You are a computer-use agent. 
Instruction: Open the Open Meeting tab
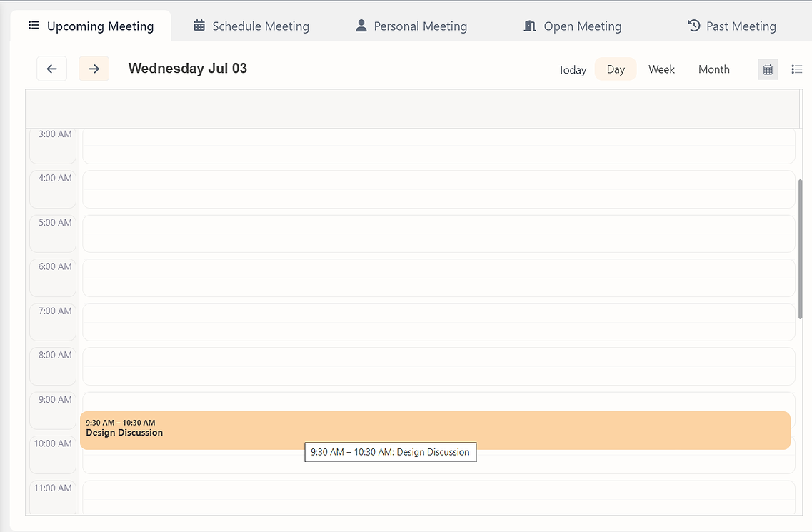tap(572, 26)
